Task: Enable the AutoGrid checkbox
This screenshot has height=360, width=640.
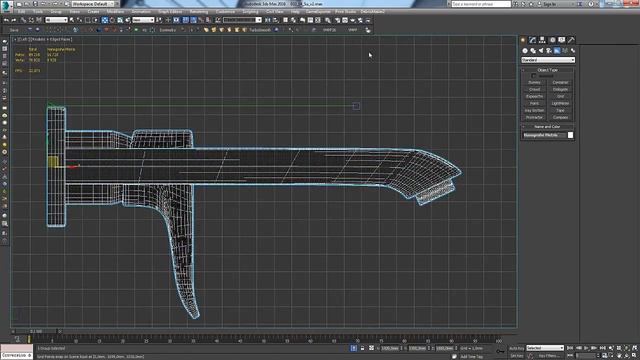Action: click(x=534, y=76)
